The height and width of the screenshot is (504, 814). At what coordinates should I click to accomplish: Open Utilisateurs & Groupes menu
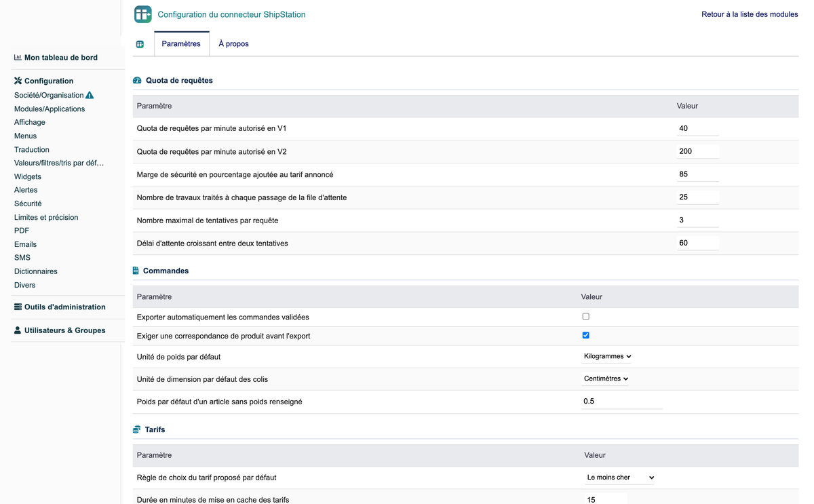tap(65, 330)
